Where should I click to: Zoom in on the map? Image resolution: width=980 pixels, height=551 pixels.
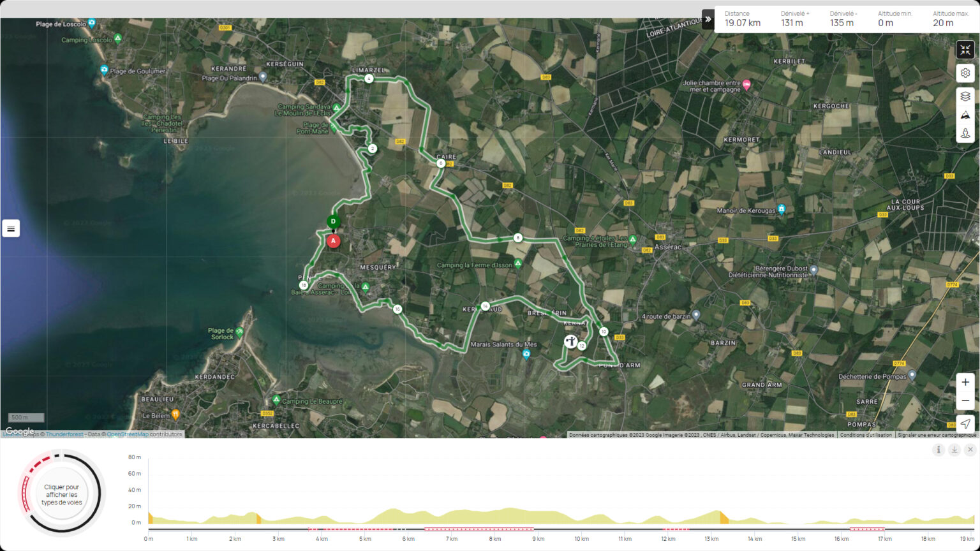pyautogui.click(x=965, y=383)
